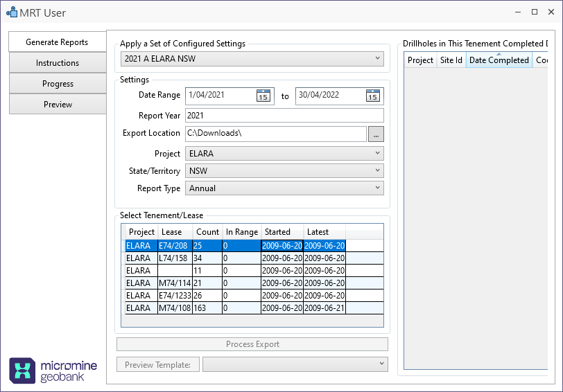This screenshot has width=563, height=392.
Task: Open the Project dropdown showing ELARA
Action: click(284, 154)
